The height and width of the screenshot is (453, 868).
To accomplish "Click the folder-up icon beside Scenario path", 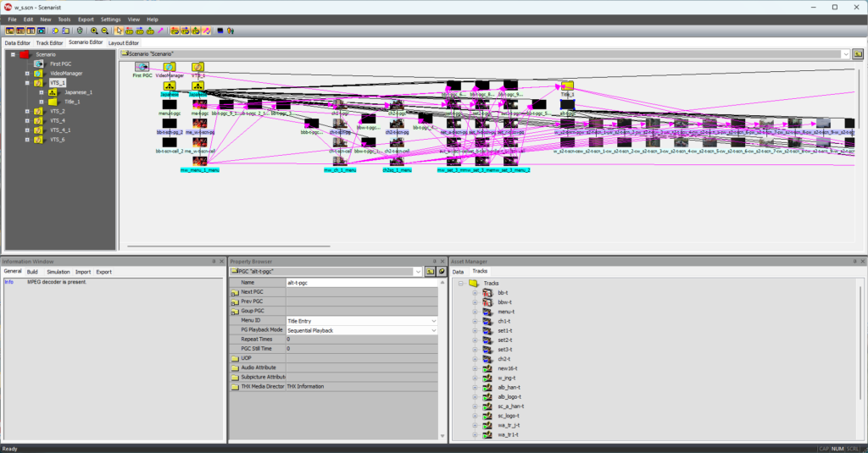I will 858,53.
